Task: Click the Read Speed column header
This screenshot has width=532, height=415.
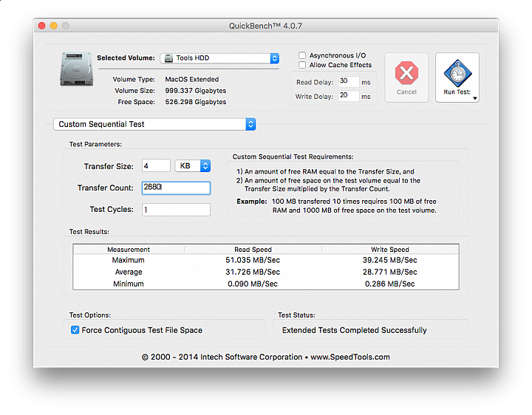Action: 253,249
